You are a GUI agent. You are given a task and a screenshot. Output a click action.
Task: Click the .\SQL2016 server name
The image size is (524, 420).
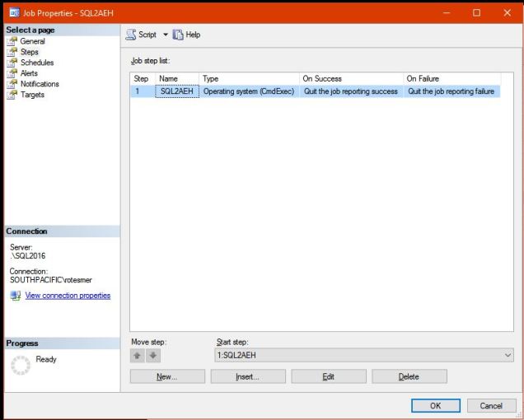27,256
